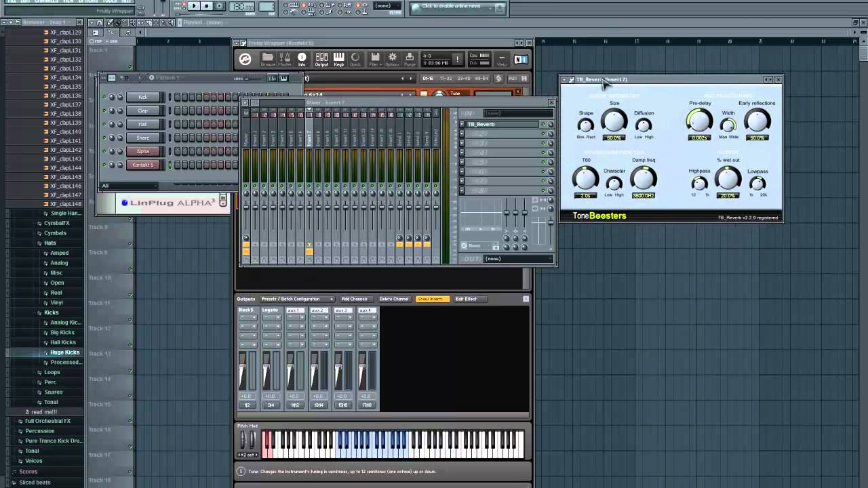Expand the Hats folder in browser
The height and width of the screenshot is (488, 868).
(50, 243)
